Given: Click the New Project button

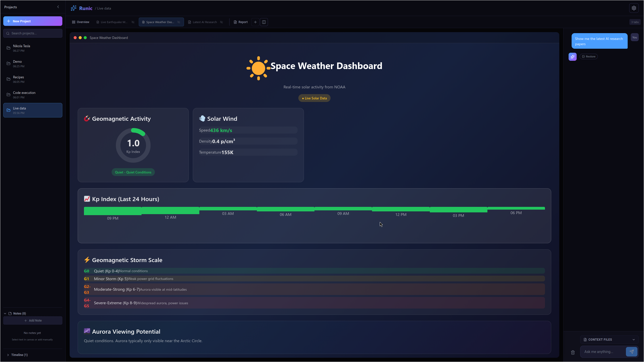Looking at the screenshot, I should (x=33, y=21).
